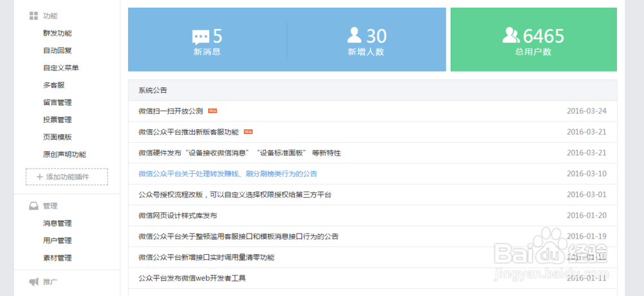644x296 pixels.
Task: Click the 总用户数 two-person group icon
Action: point(511,35)
